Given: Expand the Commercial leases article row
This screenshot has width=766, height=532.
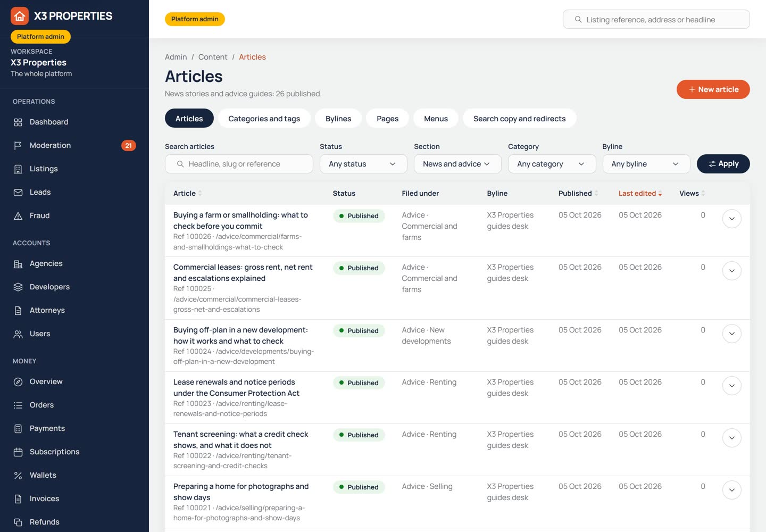Looking at the screenshot, I should click(732, 271).
